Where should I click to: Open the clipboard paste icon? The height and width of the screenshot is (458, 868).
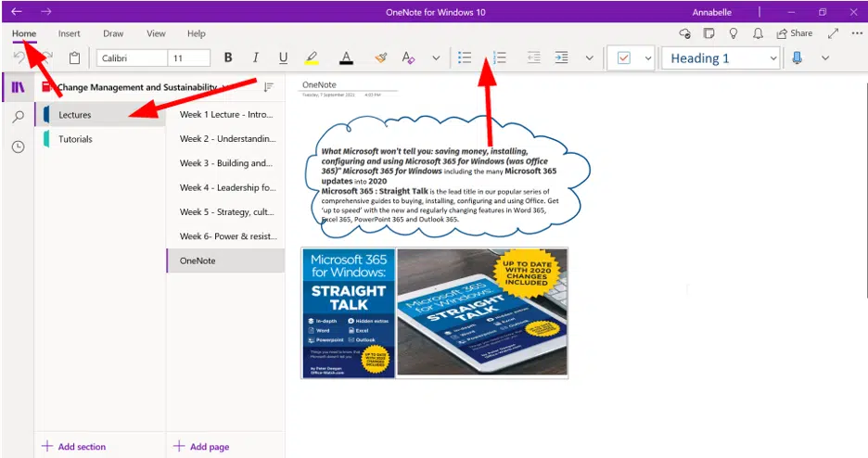74,57
